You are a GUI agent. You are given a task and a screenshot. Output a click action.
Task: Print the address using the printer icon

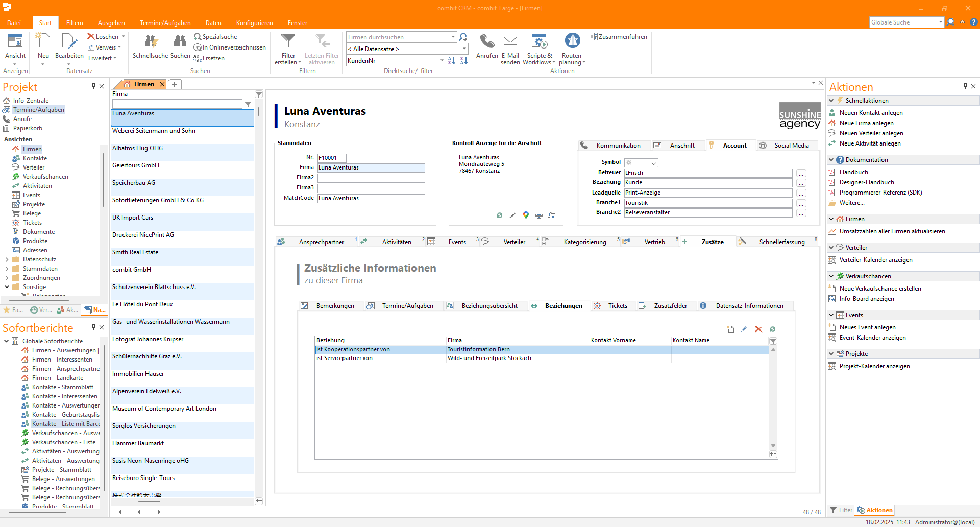(x=539, y=215)
